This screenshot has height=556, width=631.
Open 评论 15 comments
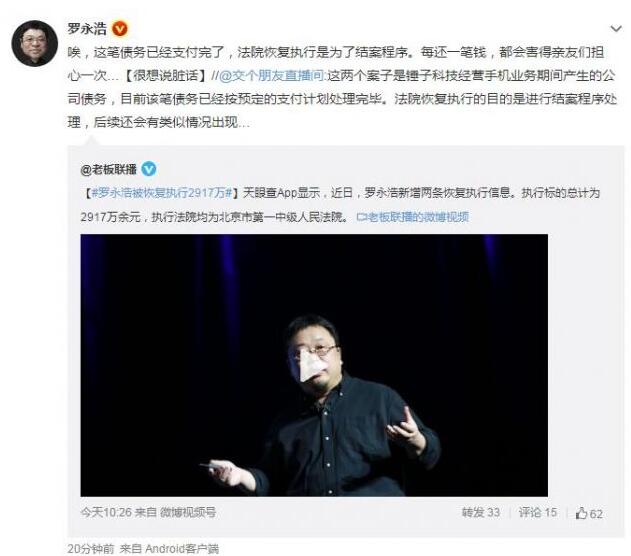point(538,513)
